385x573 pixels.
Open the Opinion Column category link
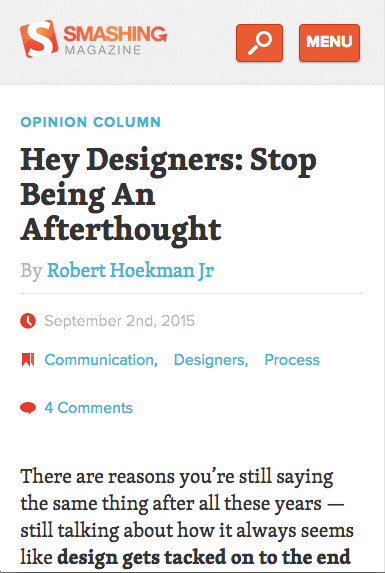[x=91, y=122]
